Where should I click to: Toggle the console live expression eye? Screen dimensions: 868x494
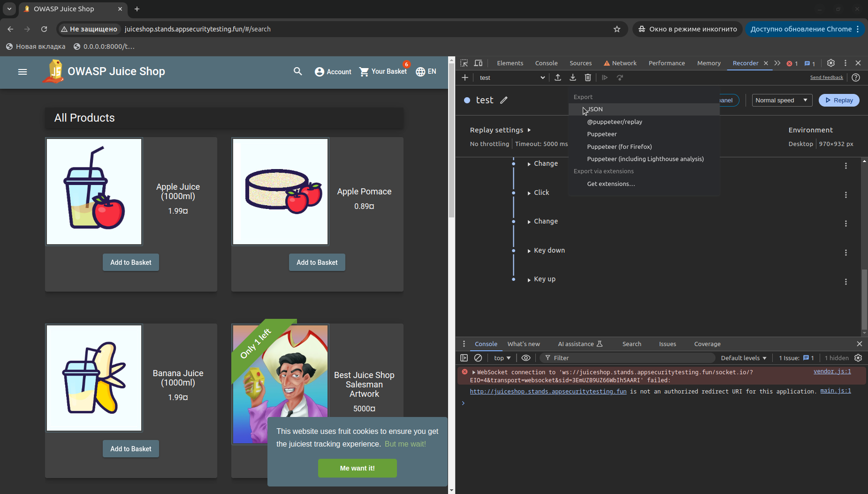click(526, 358)
